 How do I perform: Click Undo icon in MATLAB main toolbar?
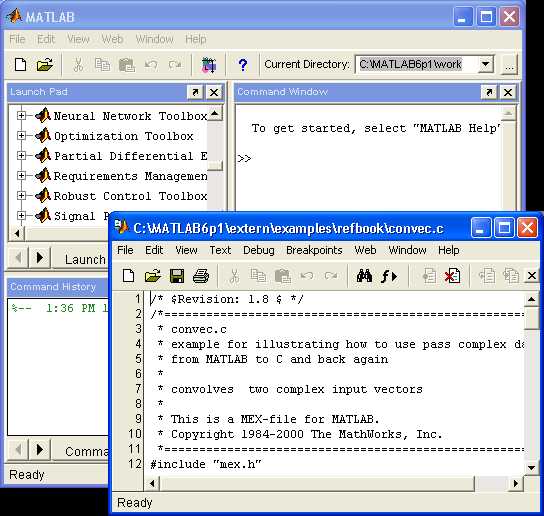click(151, 65)
